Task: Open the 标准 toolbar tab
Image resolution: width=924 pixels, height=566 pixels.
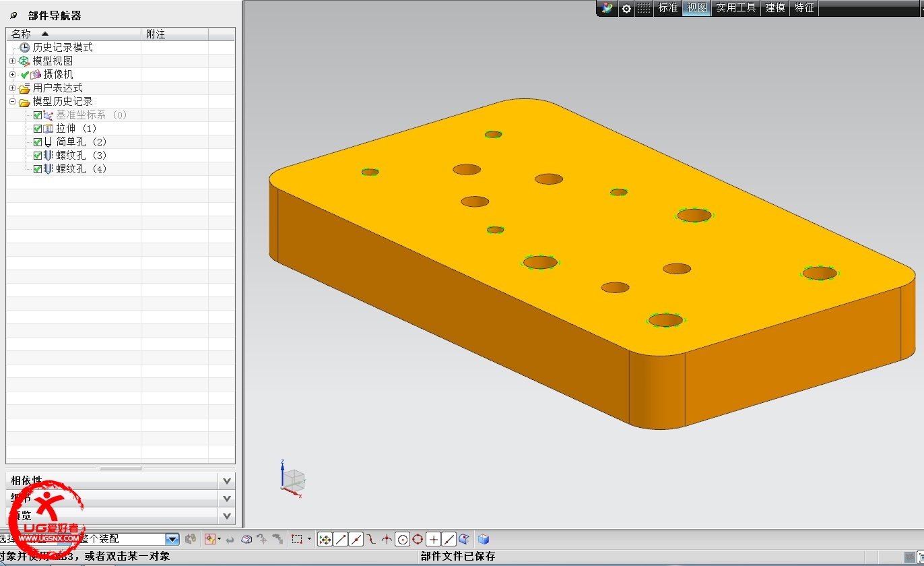Action: [x=668, y=8]
